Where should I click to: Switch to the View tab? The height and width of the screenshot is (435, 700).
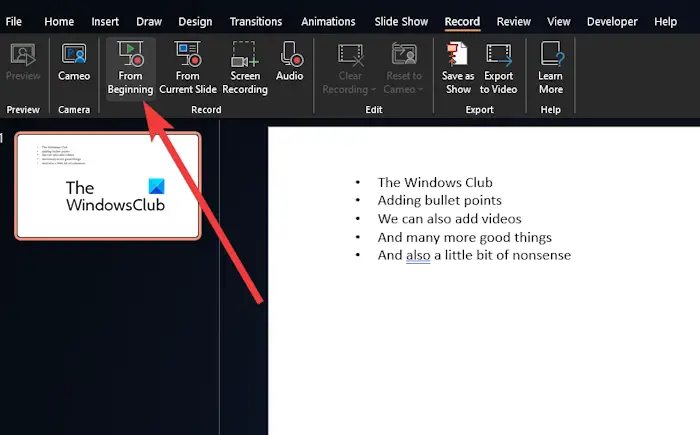[x=558, y=21]
